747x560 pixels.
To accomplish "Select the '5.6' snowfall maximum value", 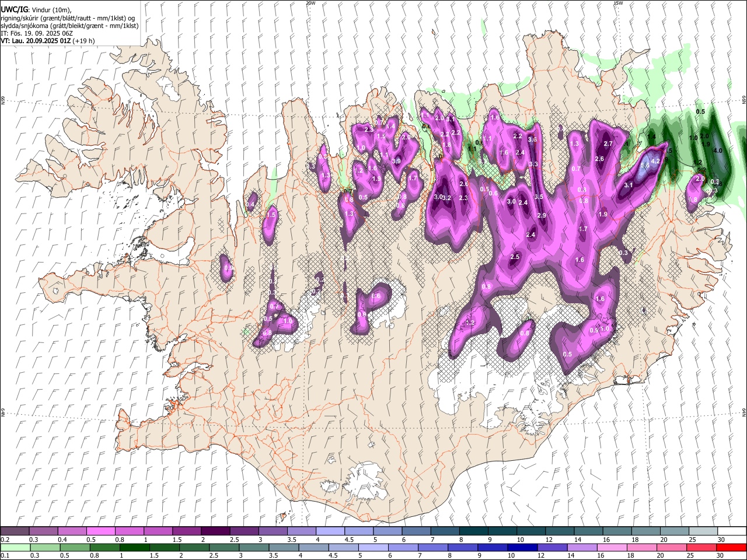I will pos(645,166).
